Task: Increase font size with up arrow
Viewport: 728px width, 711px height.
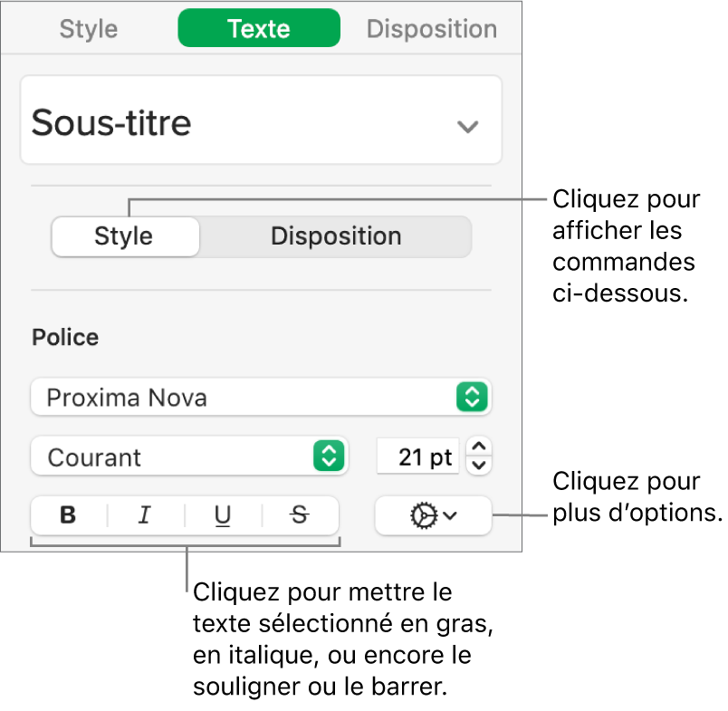Action: coord(480,447)
